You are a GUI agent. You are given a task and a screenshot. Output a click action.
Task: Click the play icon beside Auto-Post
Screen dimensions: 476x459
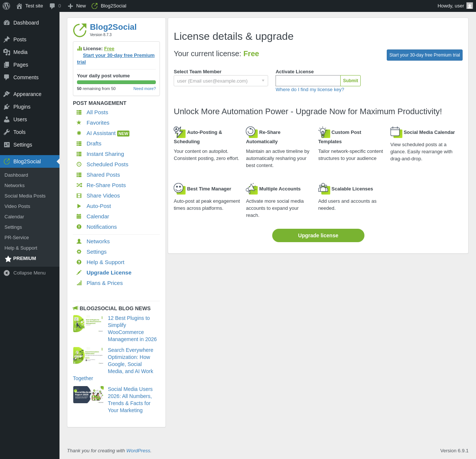pos(79,206)
